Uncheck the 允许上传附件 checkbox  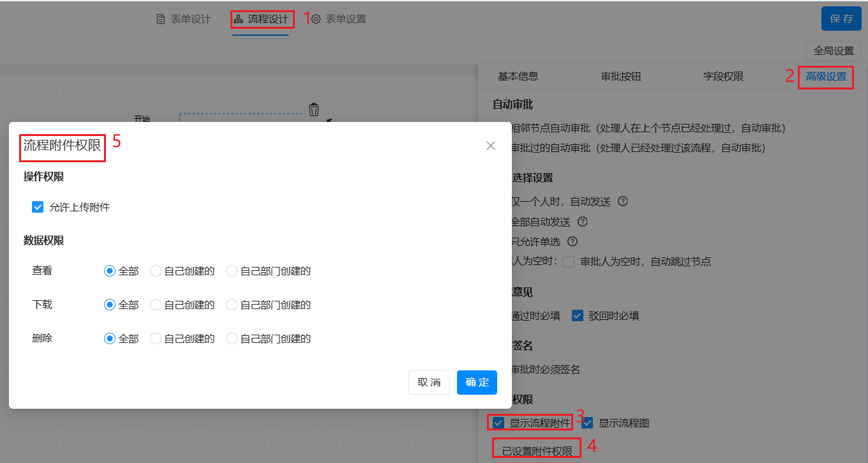(x=38, y=207)
